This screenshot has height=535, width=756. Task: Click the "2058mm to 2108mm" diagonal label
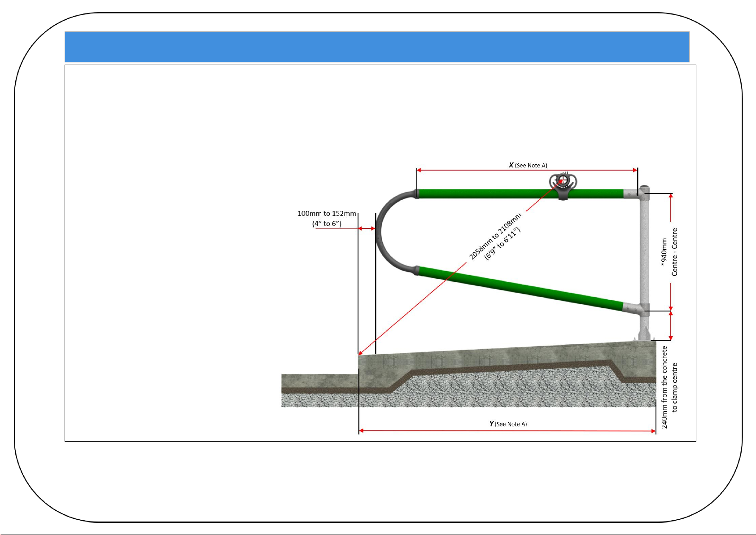(x=495, y=236)
